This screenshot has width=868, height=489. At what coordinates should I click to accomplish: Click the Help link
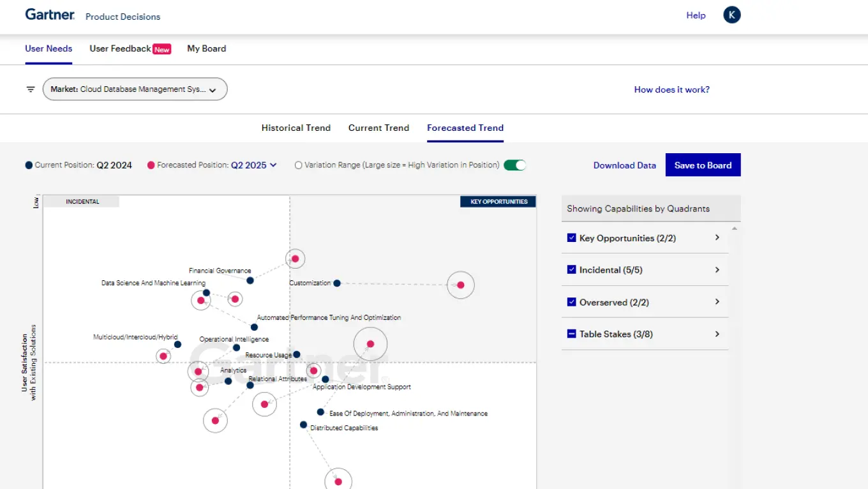click(696, 15)
